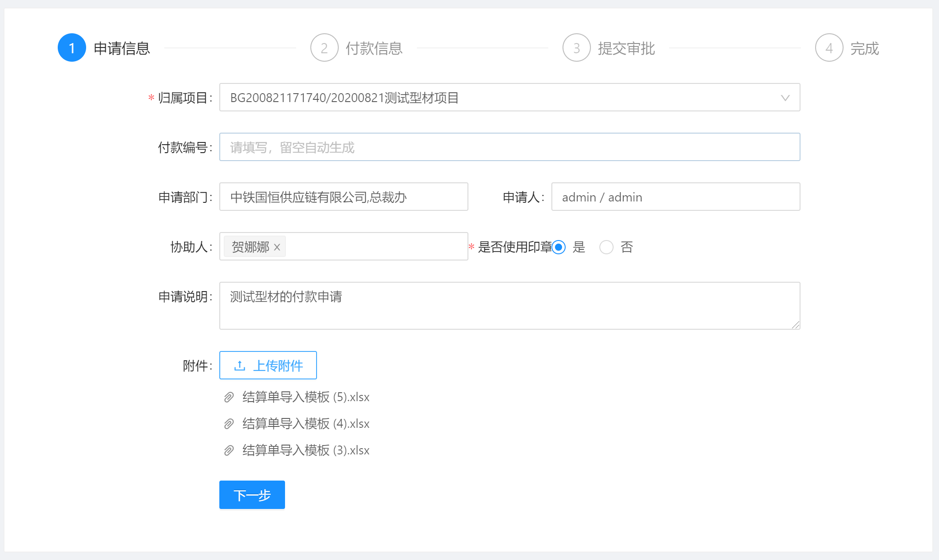The width and height of the screenshot is (939, 560).
Task: Click paperclip icon for 结算单导入模板 (4).xlsx
Action: click(229, 424)
